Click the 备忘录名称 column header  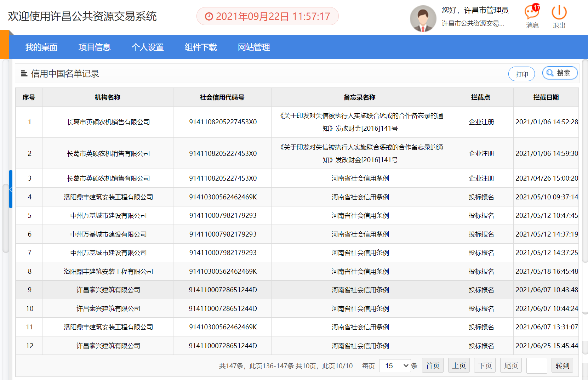[360, 97]
